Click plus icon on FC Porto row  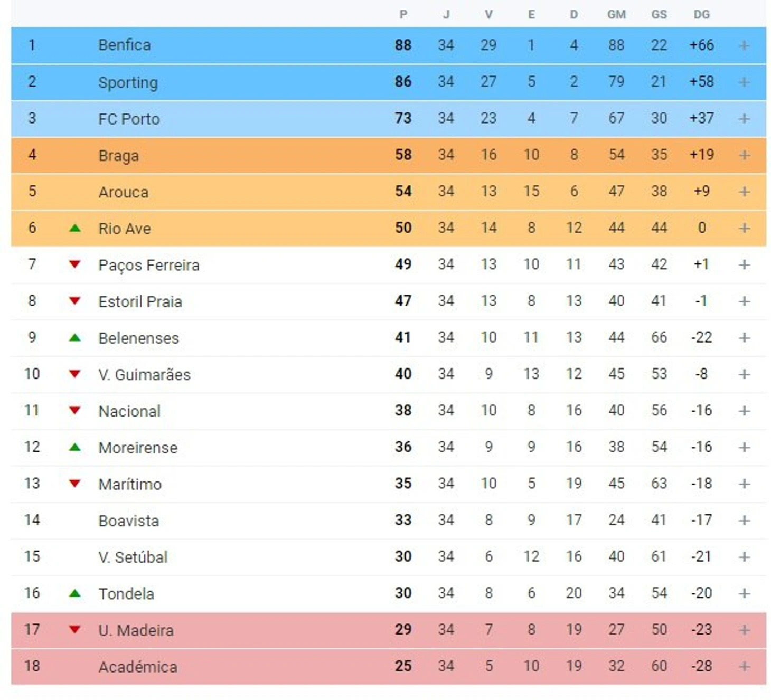(744, 118)
